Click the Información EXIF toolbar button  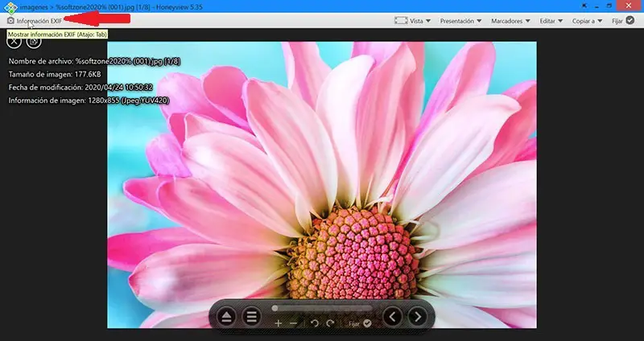pyautogui.click(x=35, y=21)
